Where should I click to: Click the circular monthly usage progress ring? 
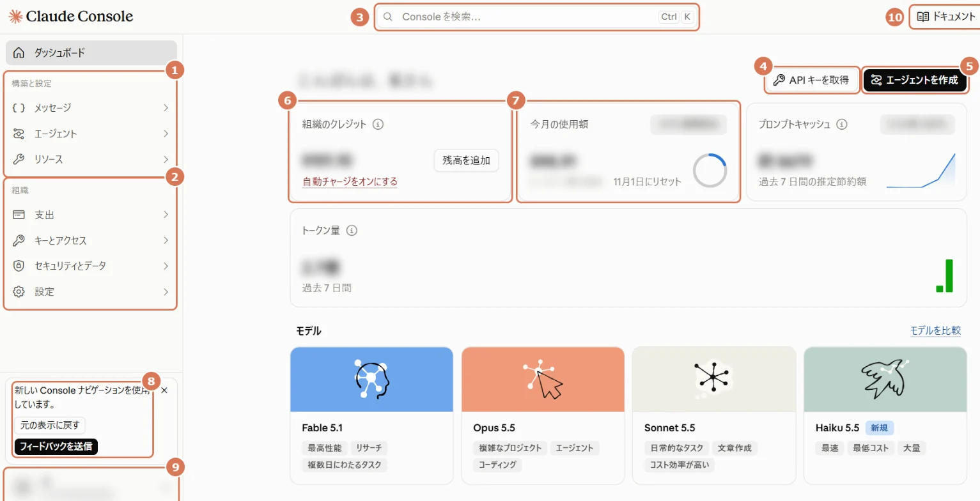[710, 171]
